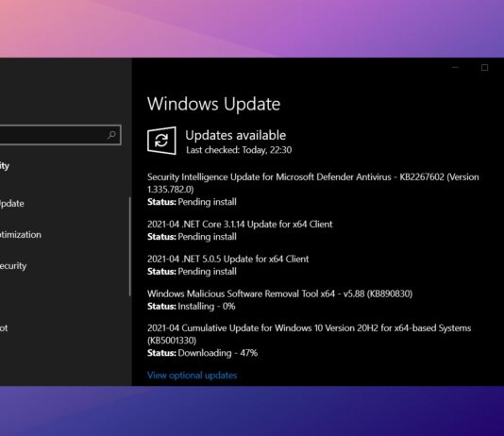
Task: Click 'Installing - 0%' status text
Action: coord(207,306)
